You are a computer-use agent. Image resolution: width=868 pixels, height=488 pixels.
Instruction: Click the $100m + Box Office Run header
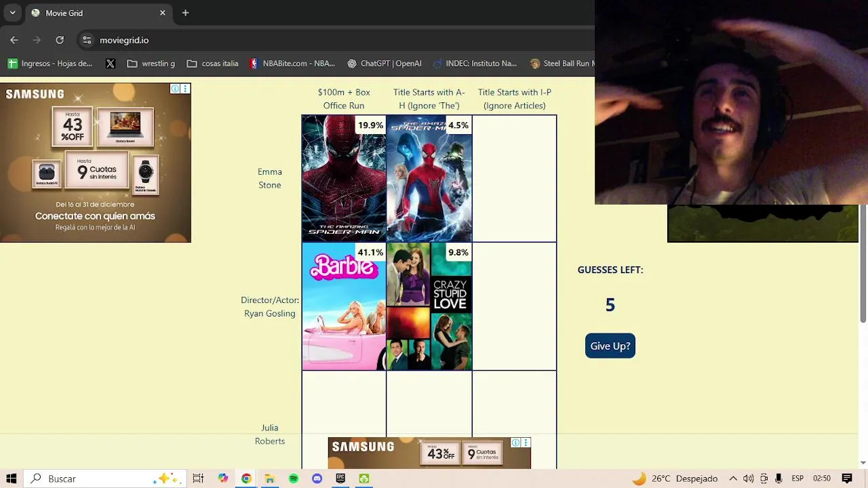coord(344,99)
